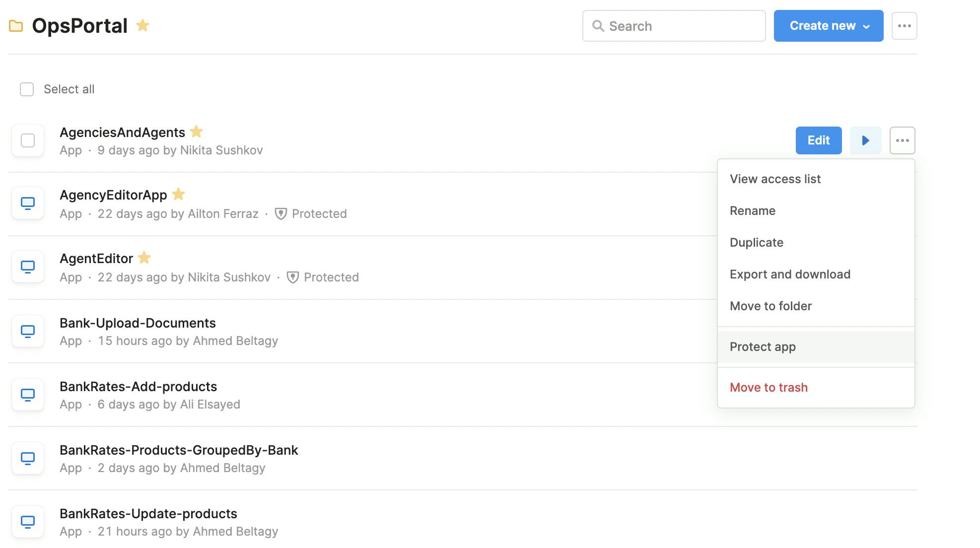Screen dimensions: 980x548
Task: Click the Protected shield on AgentEditor
Action: click(293, 277)
